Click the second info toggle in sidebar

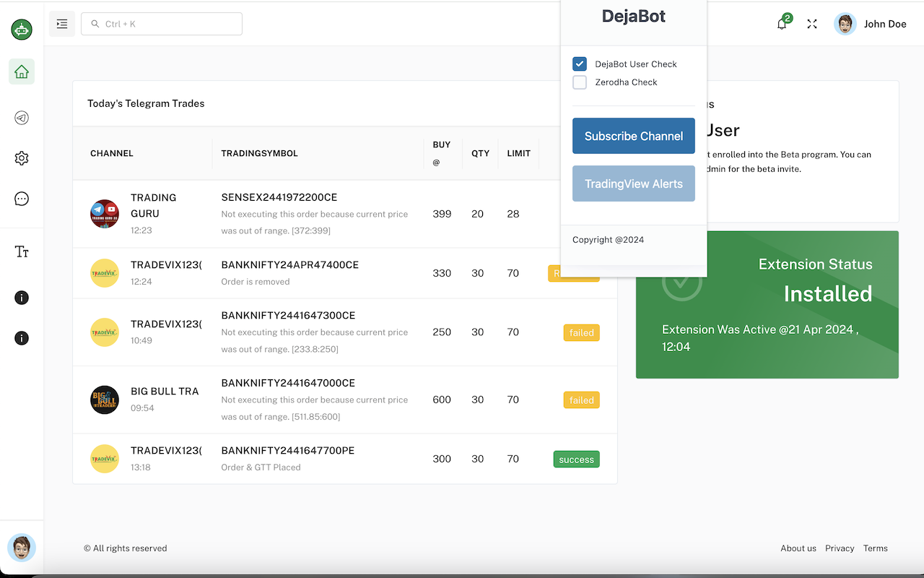22,337
